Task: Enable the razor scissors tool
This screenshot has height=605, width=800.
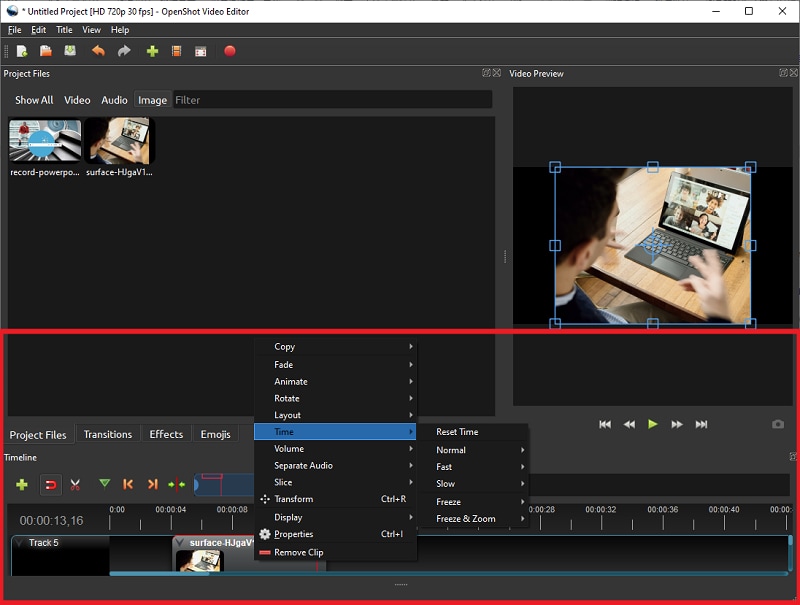Action: tap(75, 484)
